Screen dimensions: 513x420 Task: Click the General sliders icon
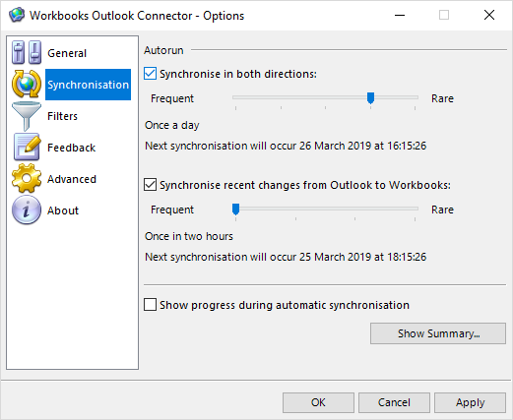coord(27,52)
